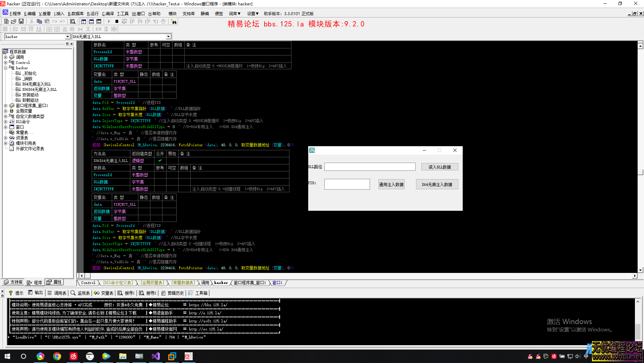Click inside the PID input field
This screenshot has height=363, width=644.
click(x=347, y=184)
